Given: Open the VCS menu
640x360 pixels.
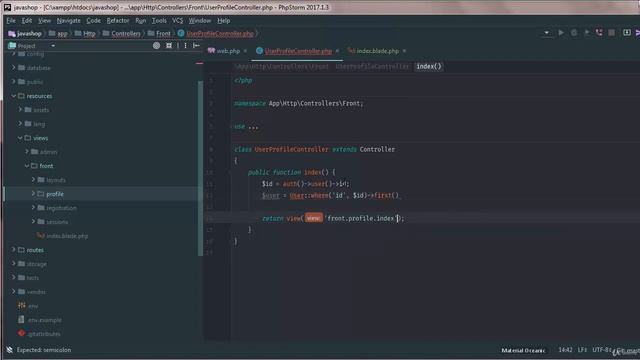Looking at the screenshot, I should point(178,20).
